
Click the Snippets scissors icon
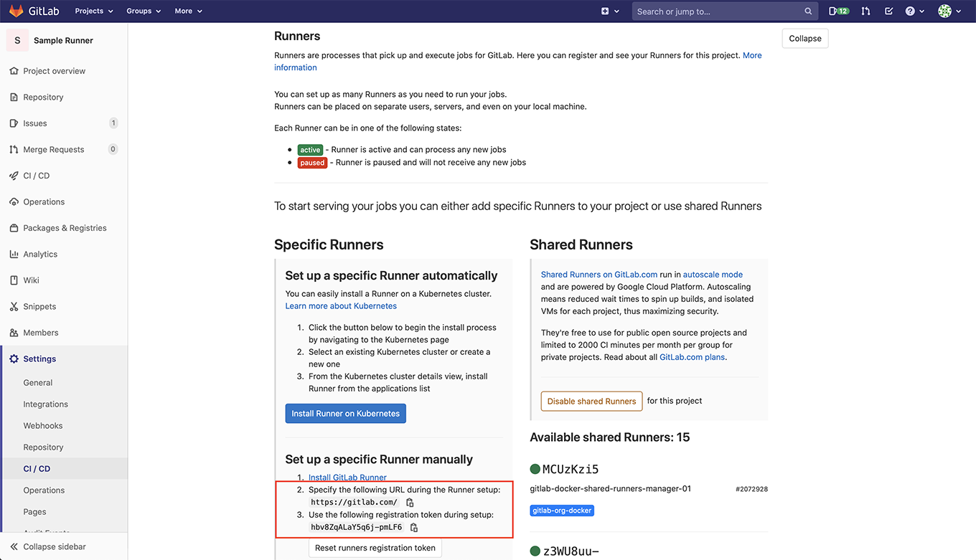(x=14, y=306)
